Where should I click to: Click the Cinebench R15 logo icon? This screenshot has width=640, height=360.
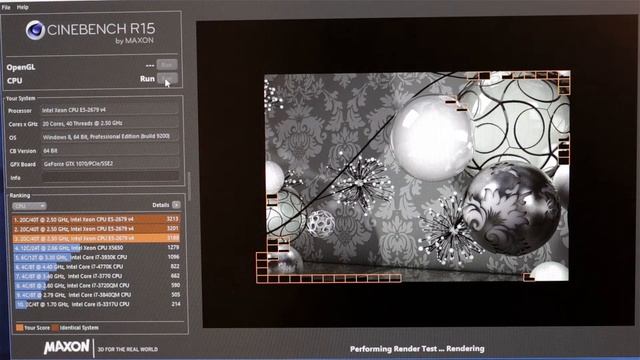tap(35, 30)
